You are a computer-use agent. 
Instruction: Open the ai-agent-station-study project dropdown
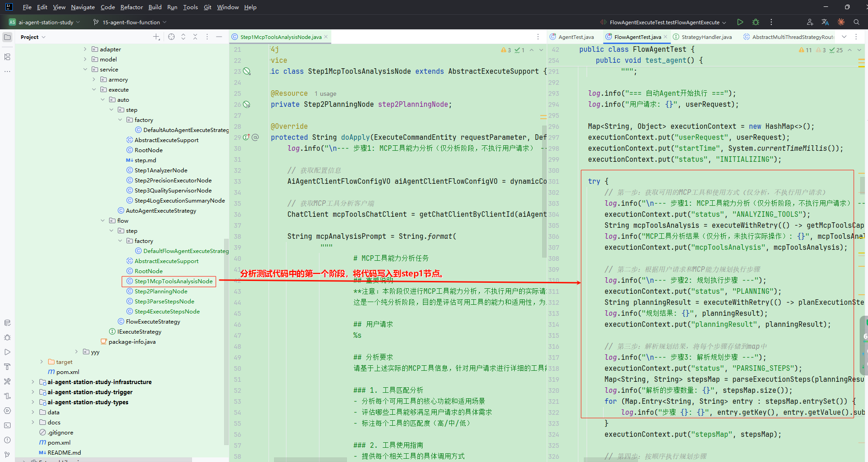[x=45, y=22]
